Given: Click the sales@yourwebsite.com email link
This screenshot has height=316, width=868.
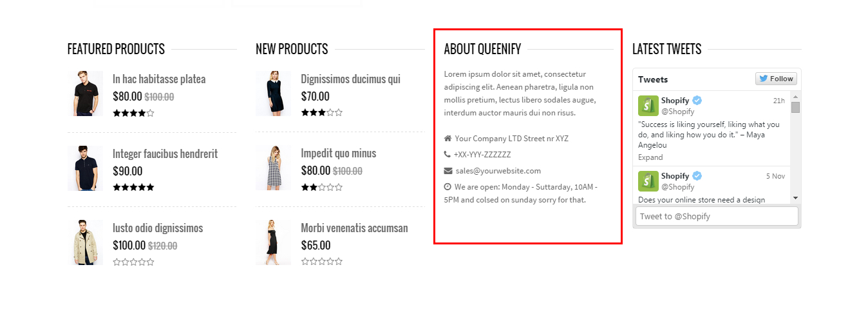Looking at the screenshot, I should pyautogui.click(x=498, y=171).
